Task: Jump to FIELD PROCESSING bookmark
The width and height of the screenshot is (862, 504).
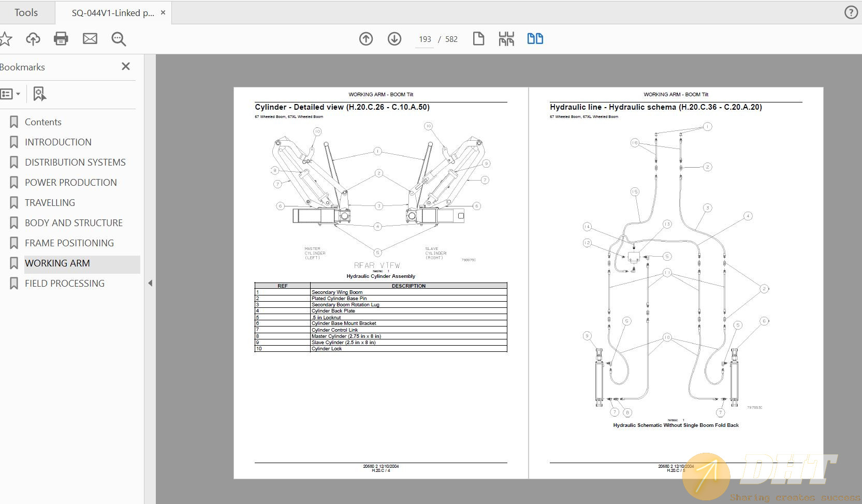Action: 65,284
